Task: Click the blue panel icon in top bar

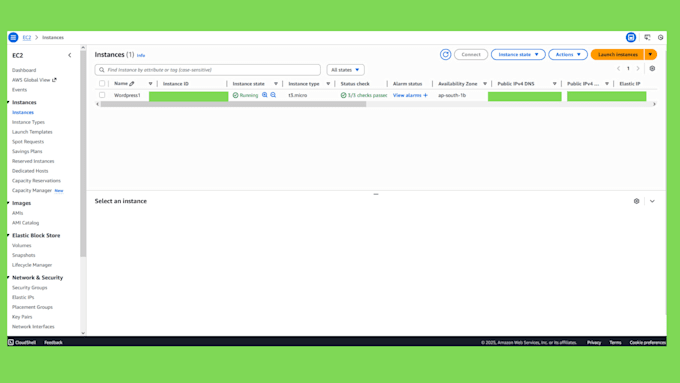Action: click(631, 37)
